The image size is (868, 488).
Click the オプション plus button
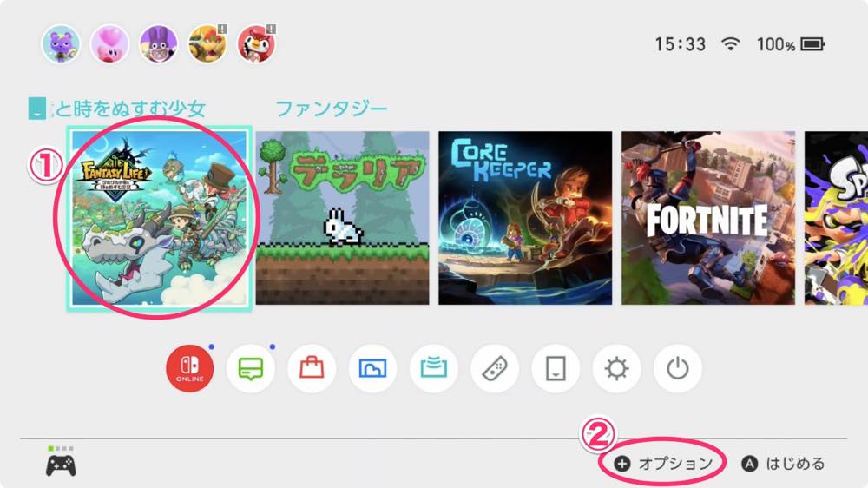click(x=663, y=464)
